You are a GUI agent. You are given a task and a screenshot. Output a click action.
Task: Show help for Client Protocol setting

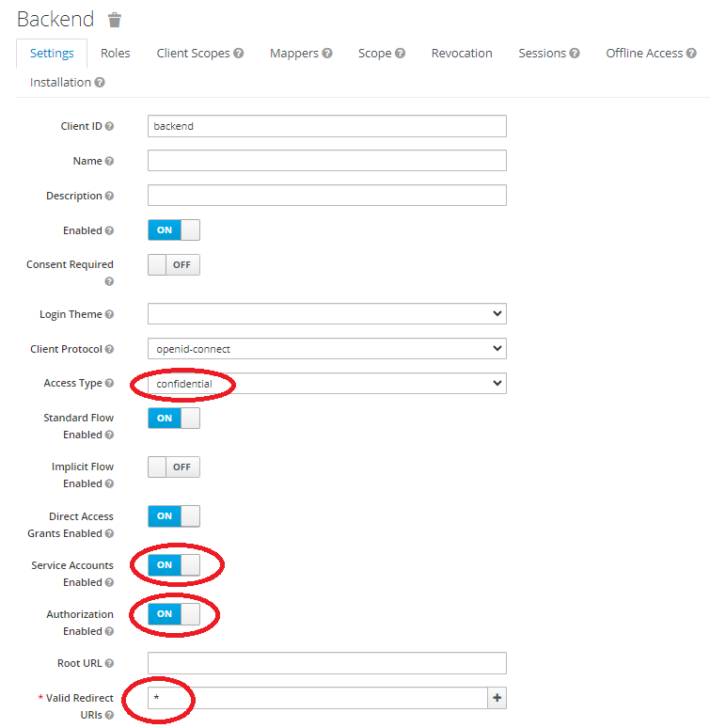[109, 349]
